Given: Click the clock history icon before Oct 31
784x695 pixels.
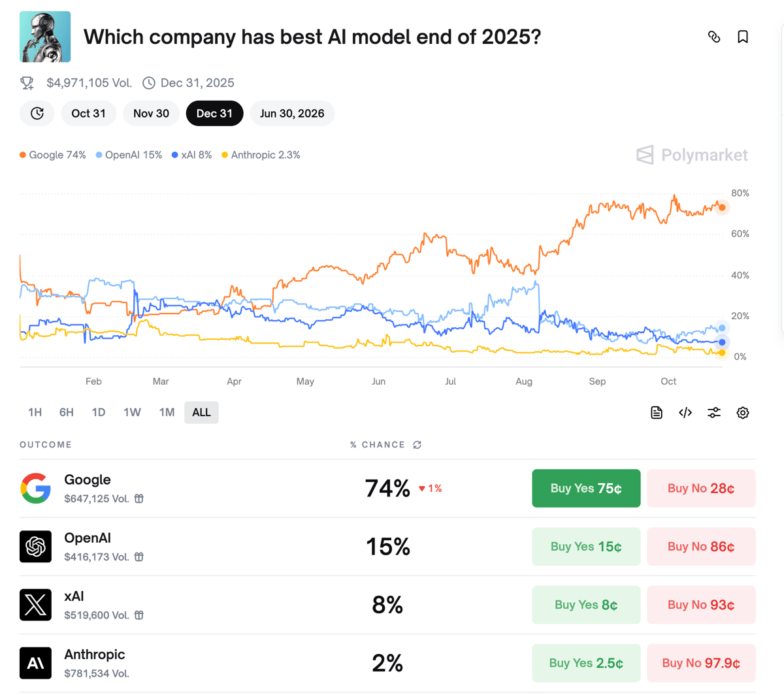Looking at the screenshot, I should (x=37, y=113).
